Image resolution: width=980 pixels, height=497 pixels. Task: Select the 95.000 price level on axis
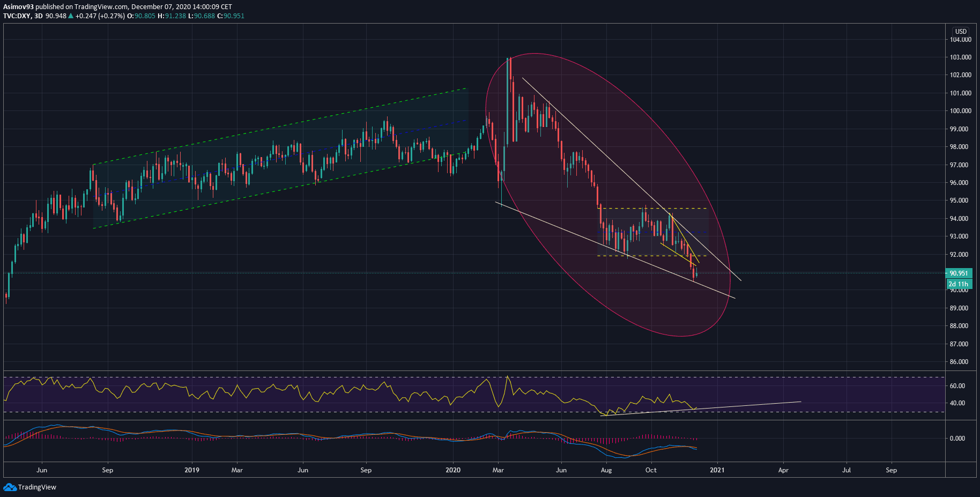point(960,201)
